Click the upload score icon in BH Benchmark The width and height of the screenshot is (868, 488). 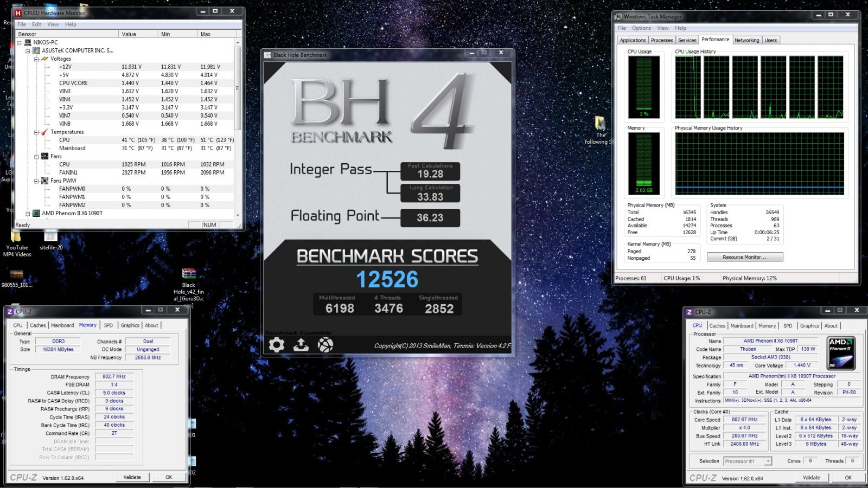(x=301, y=345)
